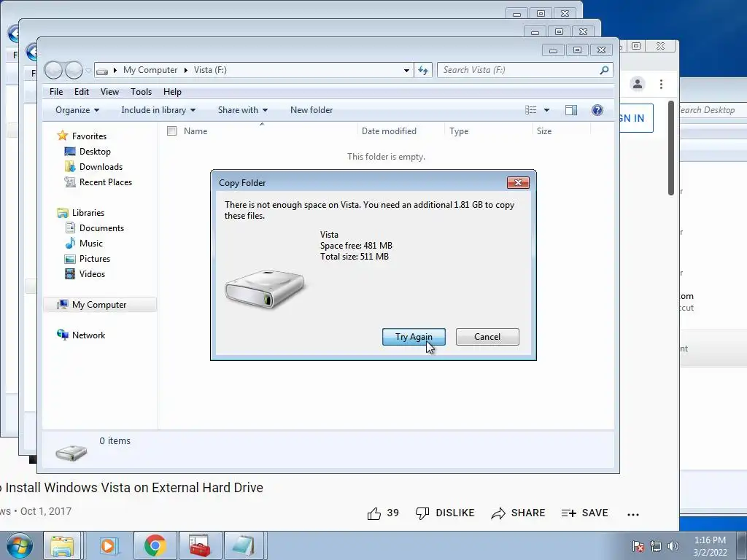Open Windows Explorer from the taskbar
This screenshot has height=560, width=747.
point(63,545)
